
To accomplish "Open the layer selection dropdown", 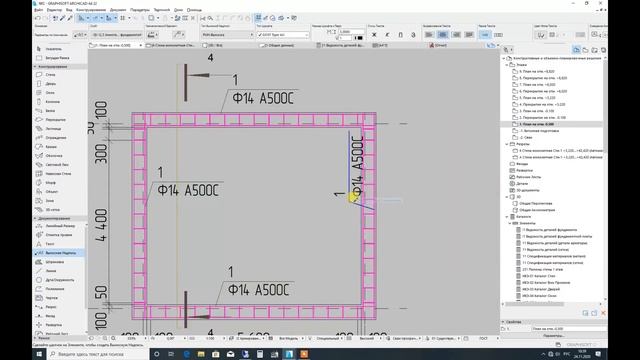I will [x=117, y=35].
